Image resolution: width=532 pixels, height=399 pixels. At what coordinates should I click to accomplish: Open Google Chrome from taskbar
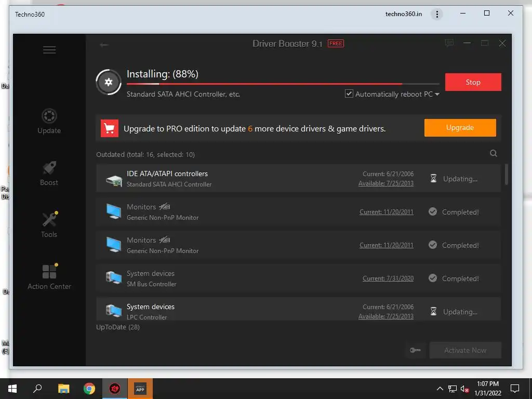coord(89,389)
